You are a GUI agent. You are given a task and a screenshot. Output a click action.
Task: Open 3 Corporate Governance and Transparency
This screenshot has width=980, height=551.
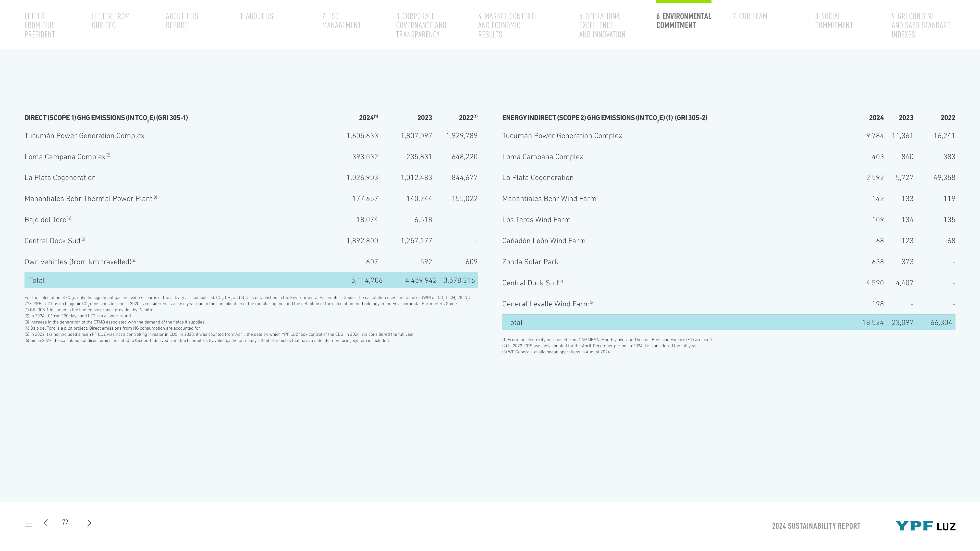tap(421, 25)
